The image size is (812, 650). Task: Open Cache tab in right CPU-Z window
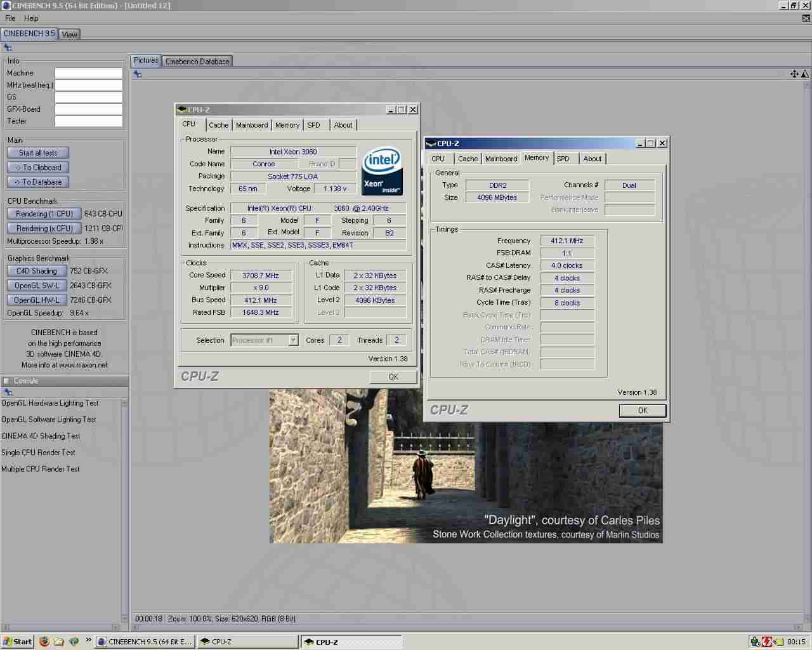468,159
